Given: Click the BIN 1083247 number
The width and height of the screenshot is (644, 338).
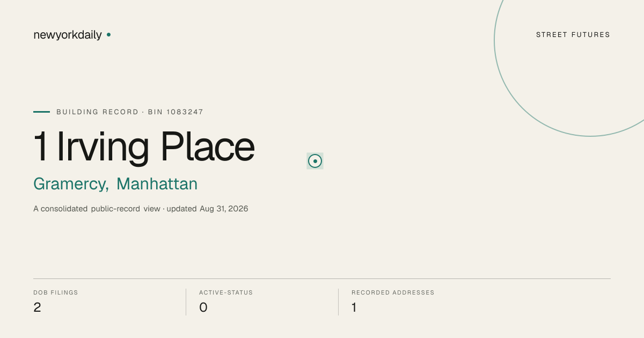Looking at the screenshot, I should click(175, 112).
